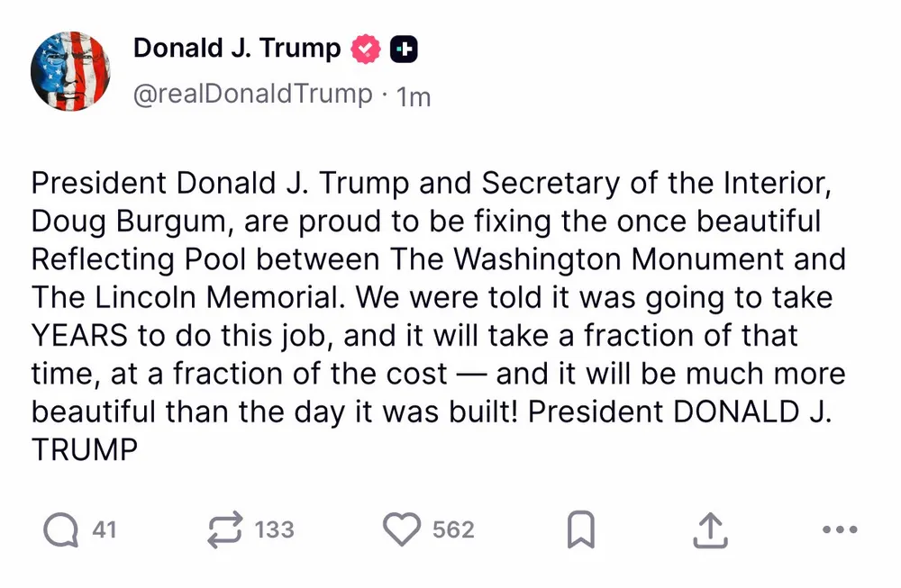Click the 1m post timestamp
The width and height of the screenshot is (901, 588).
click(x=414, y=95)
